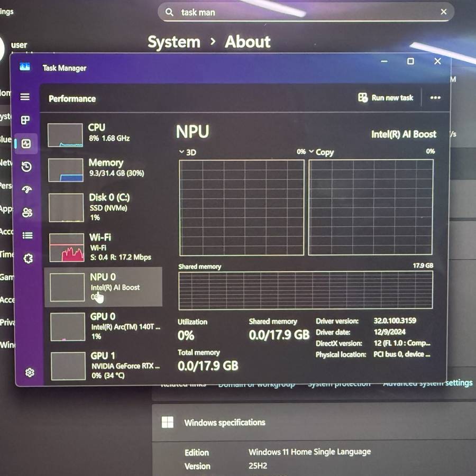
Task: Open the user account entry in Settings
Action: [19, 45]
